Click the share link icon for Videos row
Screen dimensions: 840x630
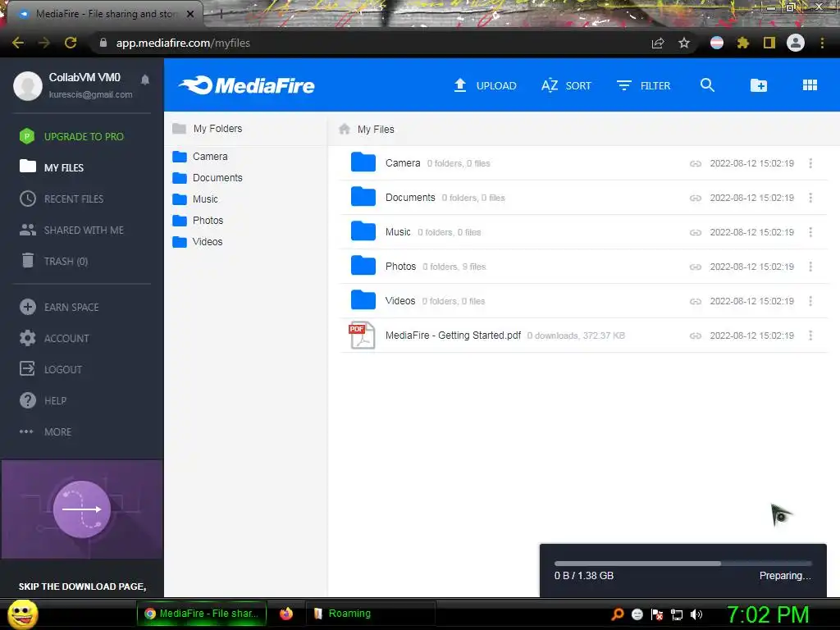(696, 301)
